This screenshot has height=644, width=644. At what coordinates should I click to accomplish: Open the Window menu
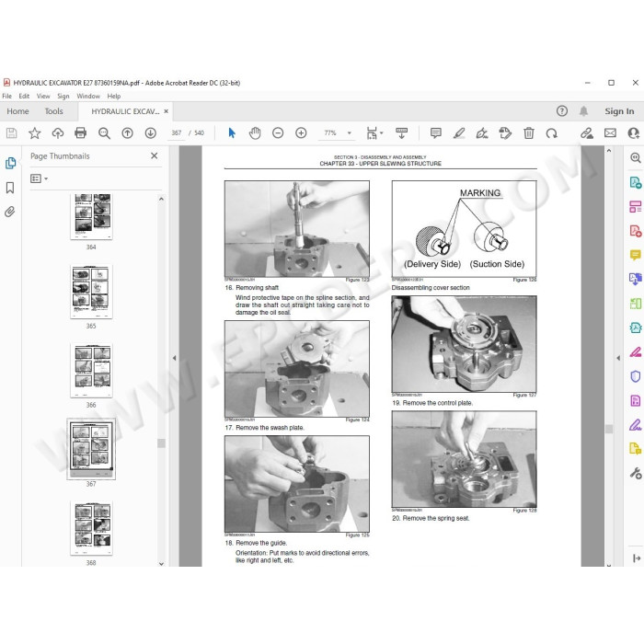pyautogui.click(x=88, y=96)
